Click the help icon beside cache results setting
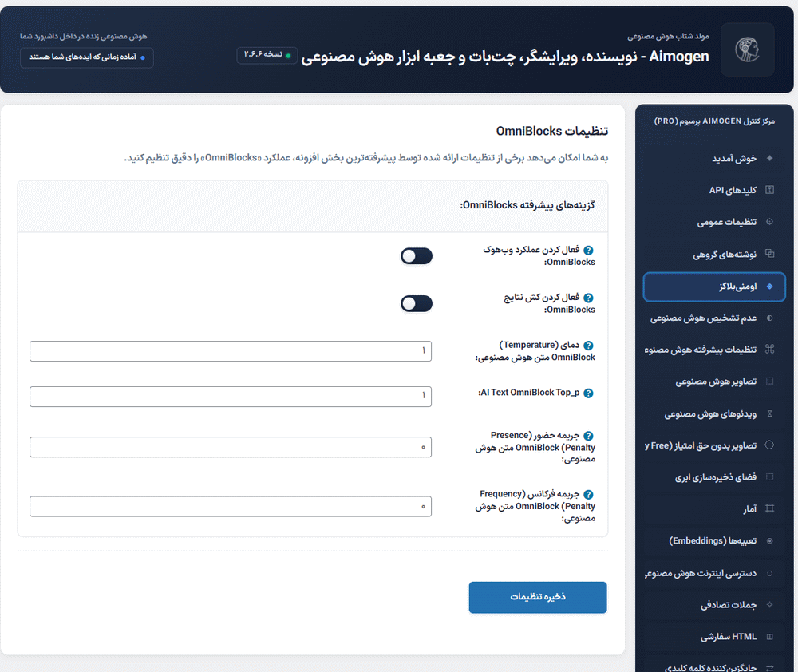 589,297
